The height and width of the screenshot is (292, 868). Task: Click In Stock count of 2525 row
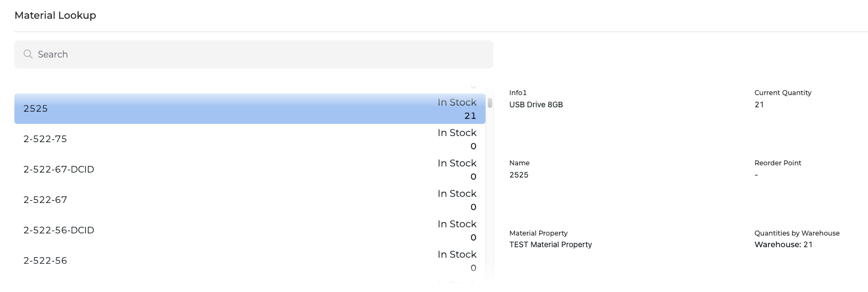coord(471,116)
